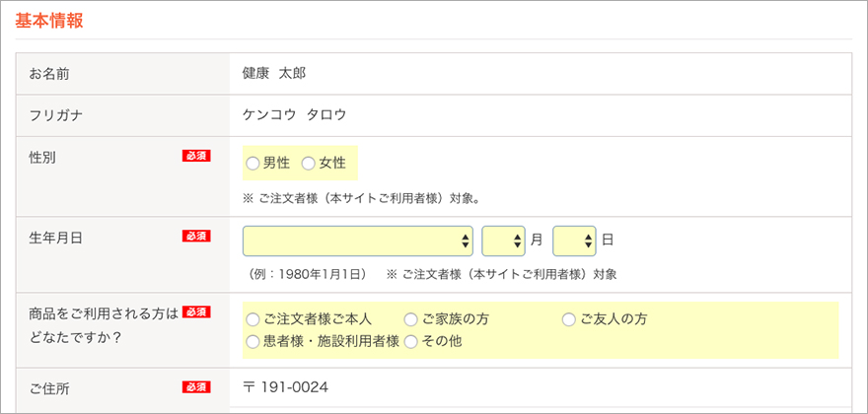Screen dimensions: 868x414
Task: Open the birth month dropdown
Action: point(503,241)
